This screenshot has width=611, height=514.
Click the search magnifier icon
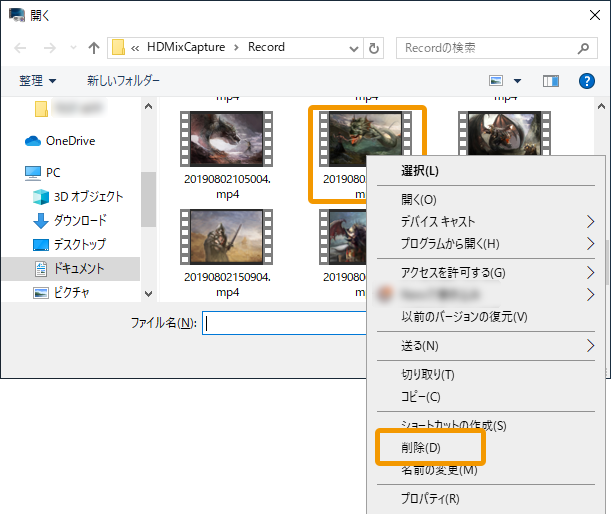coord(583,48)
